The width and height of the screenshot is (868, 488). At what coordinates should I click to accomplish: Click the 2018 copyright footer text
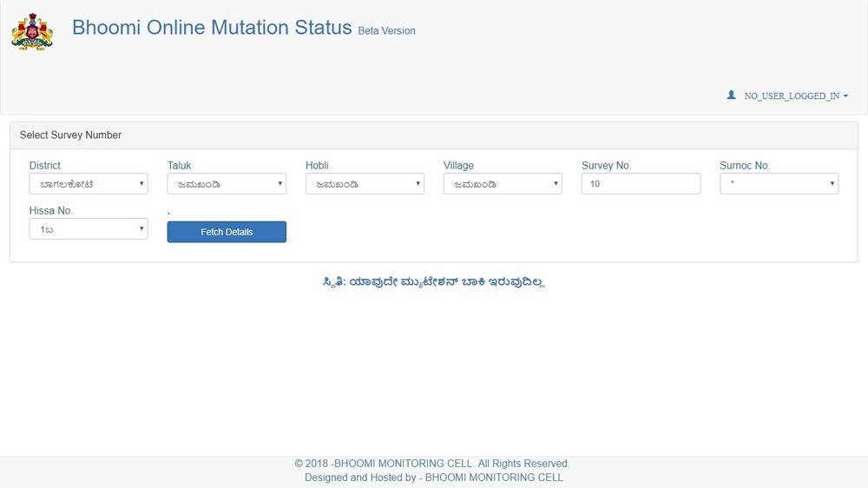432,464
